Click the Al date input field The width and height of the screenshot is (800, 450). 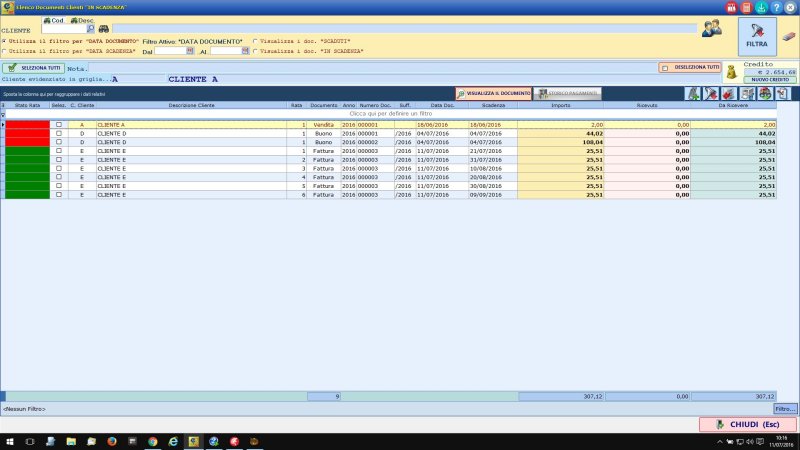coord(226,51)
